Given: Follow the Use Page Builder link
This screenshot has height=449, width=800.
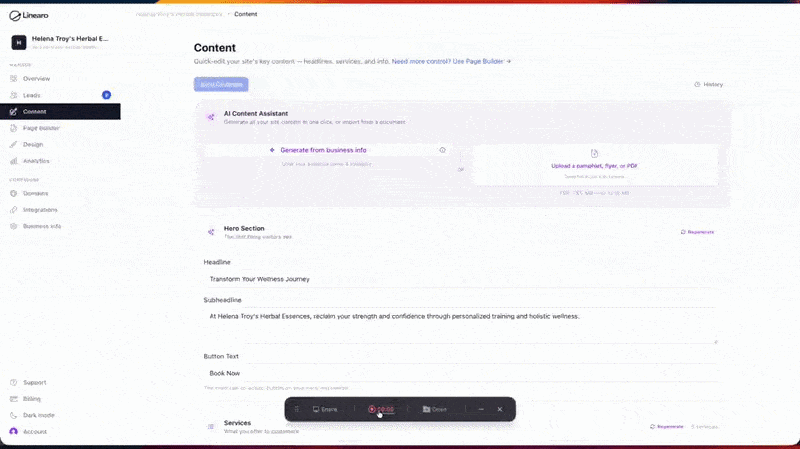Looking at the screenshot, I should [x=451, y=61].
